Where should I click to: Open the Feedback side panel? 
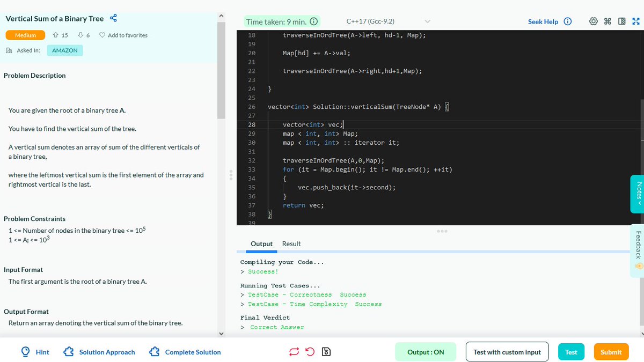(637, 250)
